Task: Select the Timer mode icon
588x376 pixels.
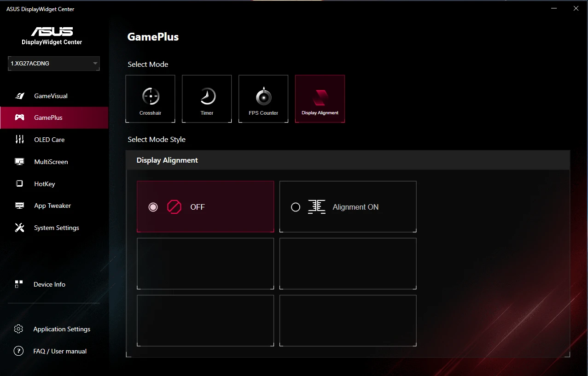Action: coord(207,99)
